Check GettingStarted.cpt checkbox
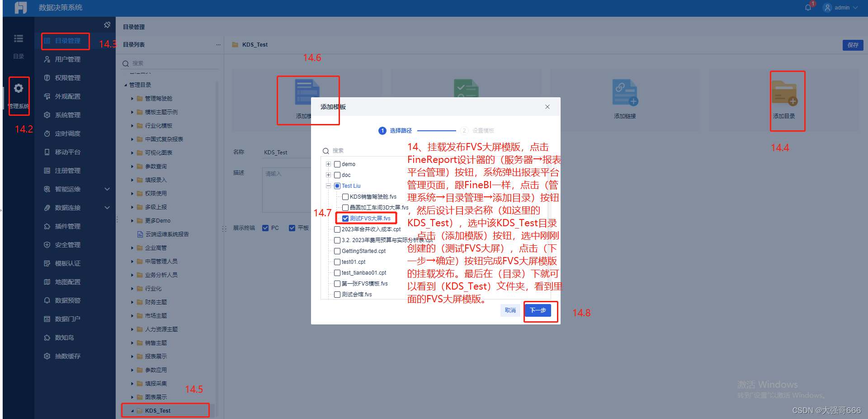 tap(337, 251)
